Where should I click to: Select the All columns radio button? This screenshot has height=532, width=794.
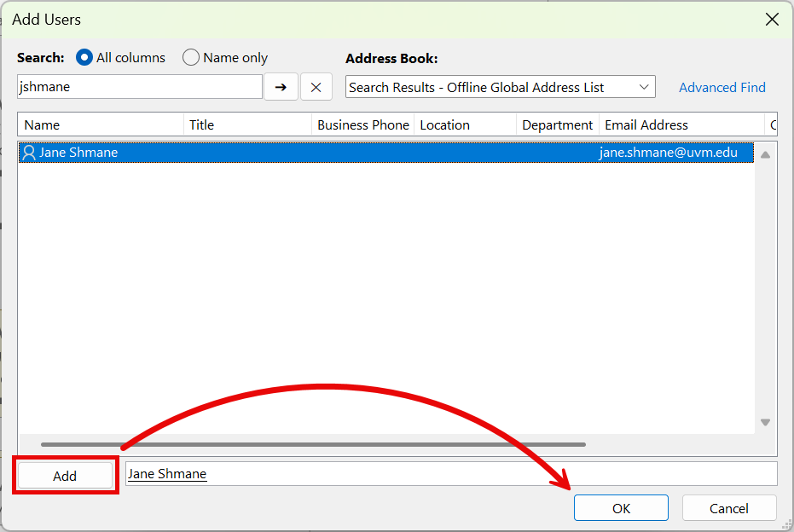[x=84, y=57]
